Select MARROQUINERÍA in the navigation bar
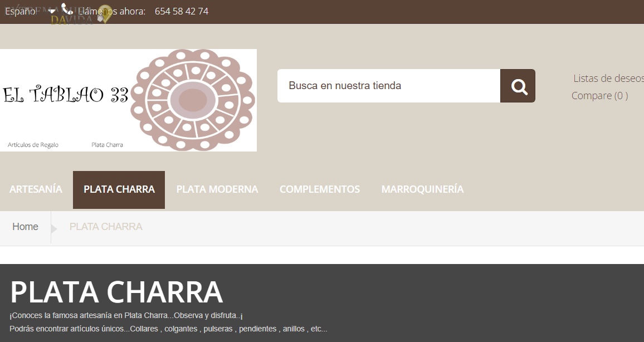Image resolution: width=644 pixels, height=342 pixels. pos(422,189)
